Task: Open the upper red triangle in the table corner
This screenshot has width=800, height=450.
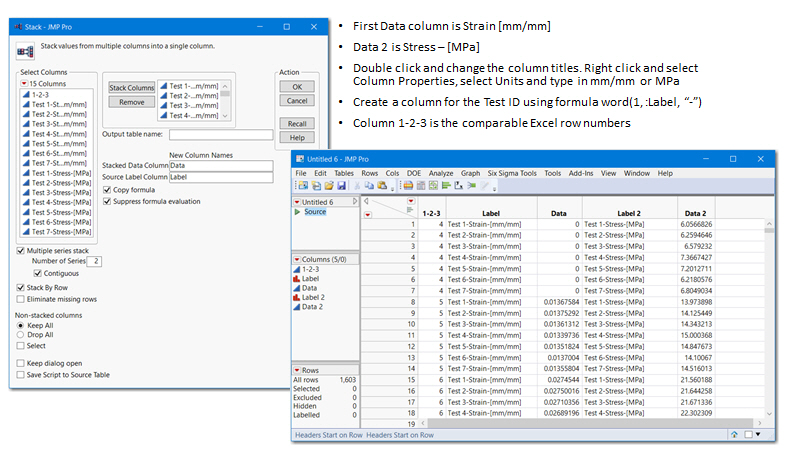Action: (x=411, y=201)
